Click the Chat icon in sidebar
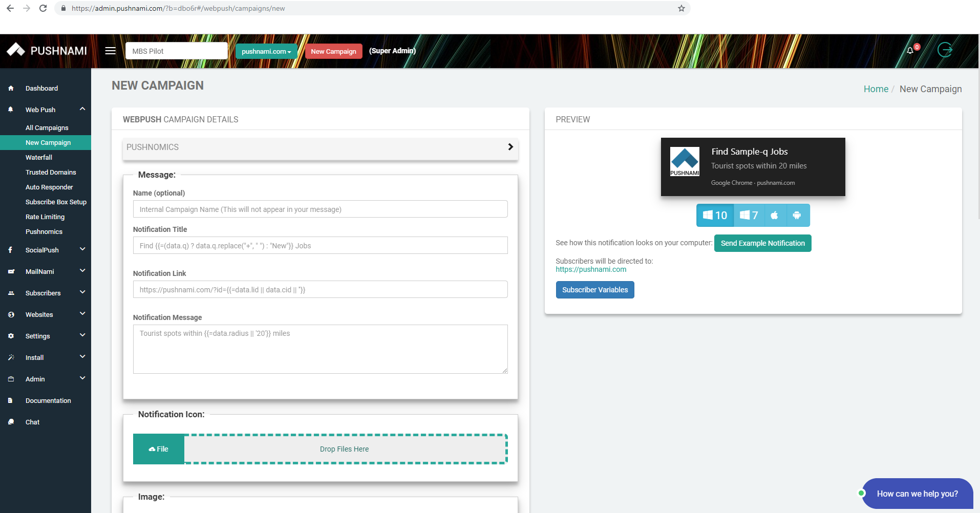Image resolution: width=980 pixels, height=513 pixels. [x=11, y=422]
